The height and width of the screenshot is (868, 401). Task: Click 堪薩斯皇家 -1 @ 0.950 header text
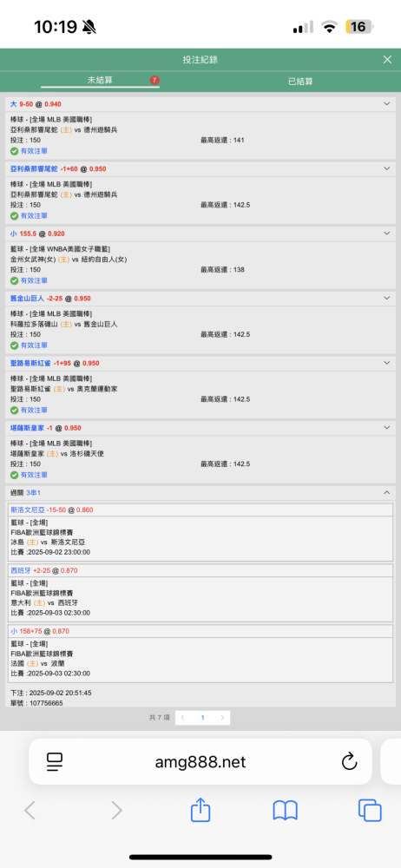(46, 428)
